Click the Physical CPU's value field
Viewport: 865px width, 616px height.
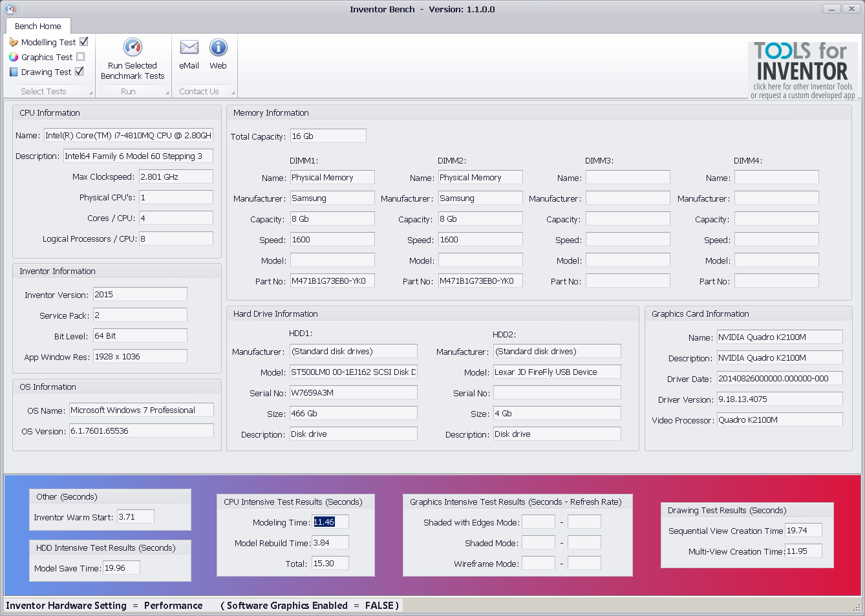(176, 198)
